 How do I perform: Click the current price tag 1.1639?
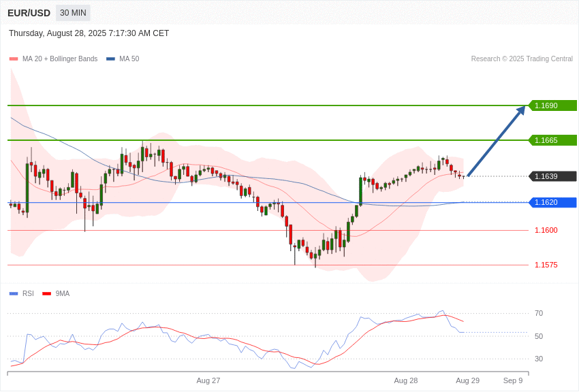pos(553,176)
